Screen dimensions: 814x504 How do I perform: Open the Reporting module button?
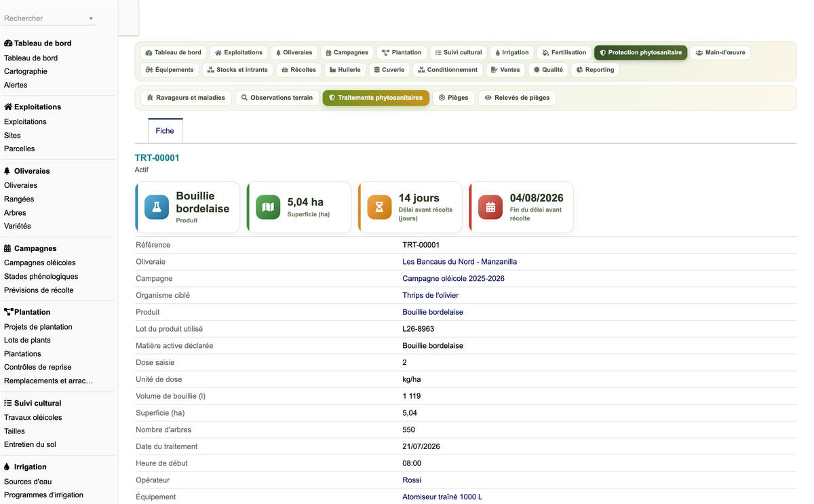pos(595,69)
